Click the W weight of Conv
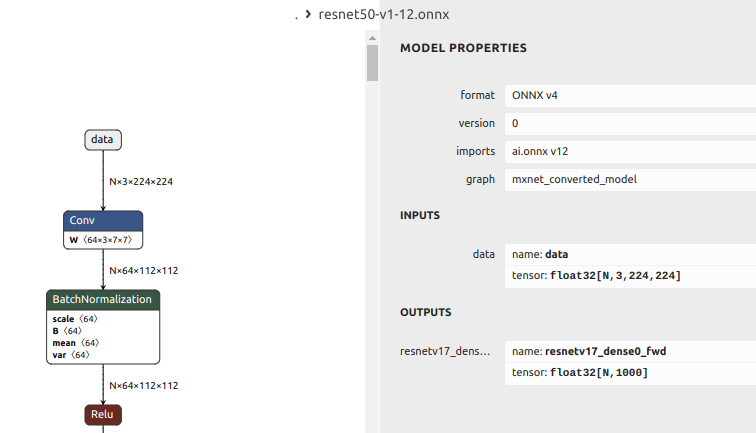 (x=104, y=240)
